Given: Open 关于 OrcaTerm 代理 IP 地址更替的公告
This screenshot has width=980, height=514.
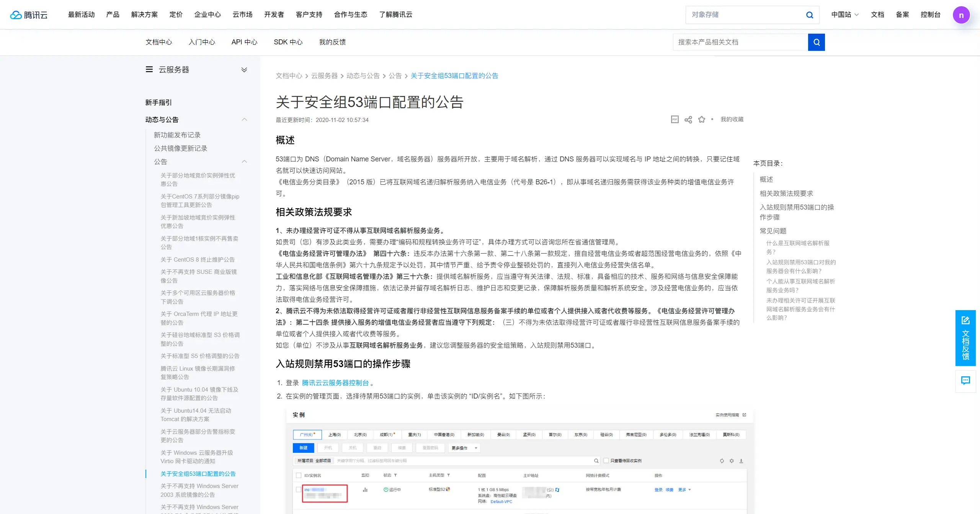Looking at the screenshot, I should click(x=199, y=318).
